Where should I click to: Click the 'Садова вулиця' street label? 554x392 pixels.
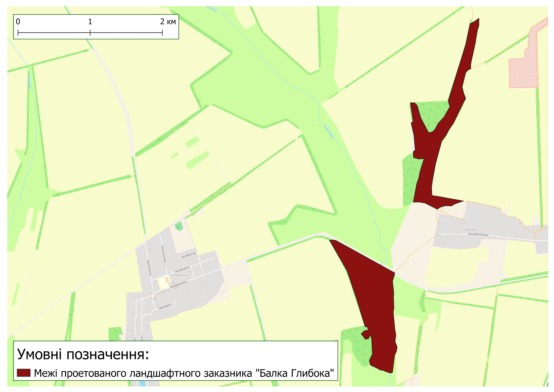(x=165, y=307)
